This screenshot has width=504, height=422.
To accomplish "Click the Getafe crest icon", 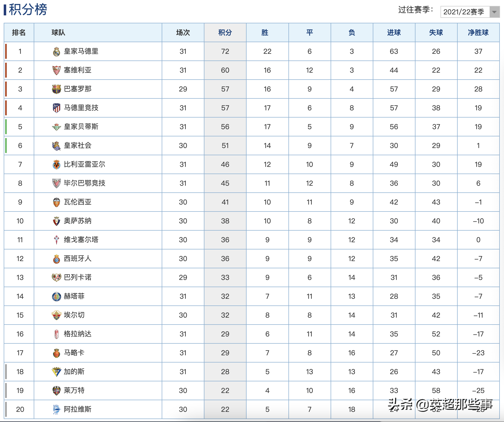I will point(57,297).
